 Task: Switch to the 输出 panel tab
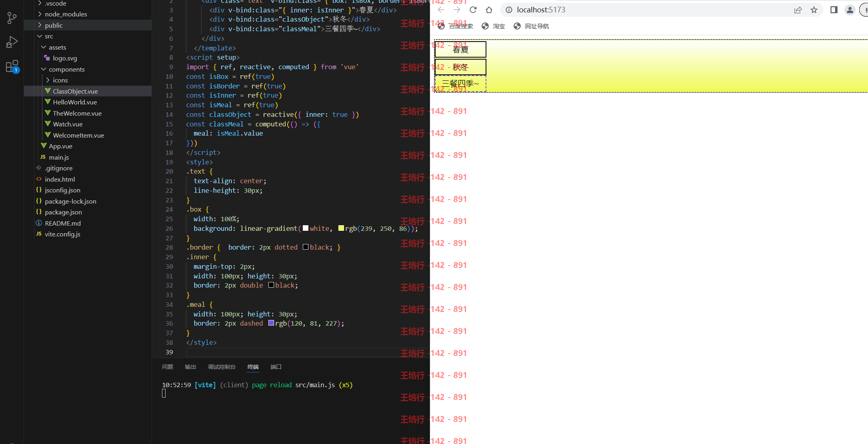(190, 367)
